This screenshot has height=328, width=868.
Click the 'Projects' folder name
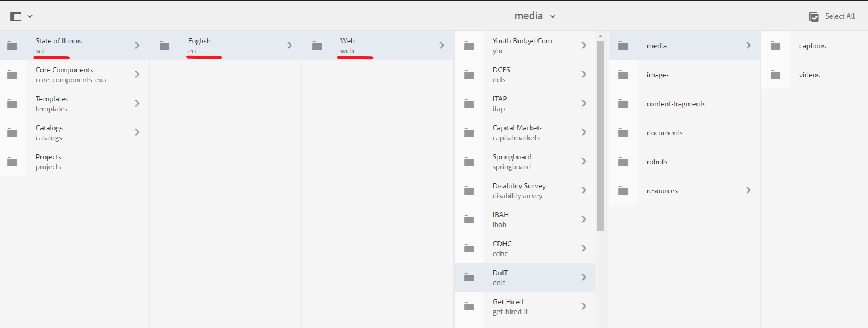[48, 157]
